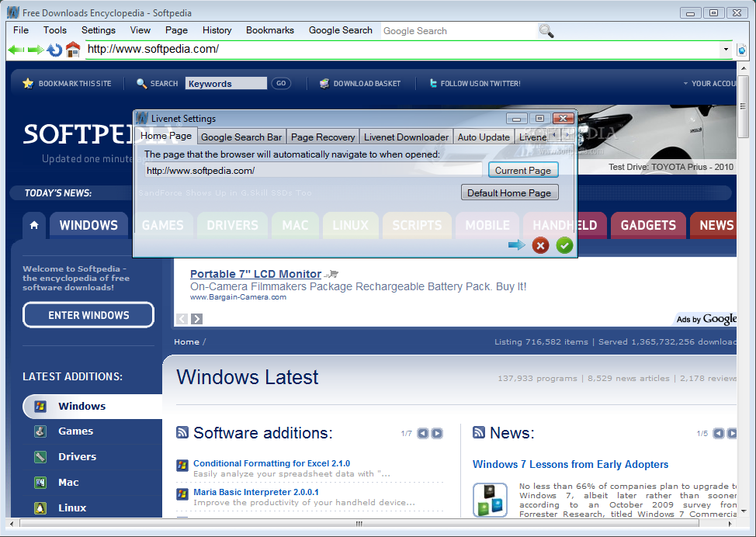This screenshot has width=756, height=537.
Task: Switch to Livenet Downloader tab
Action: [x=406, y=137]
